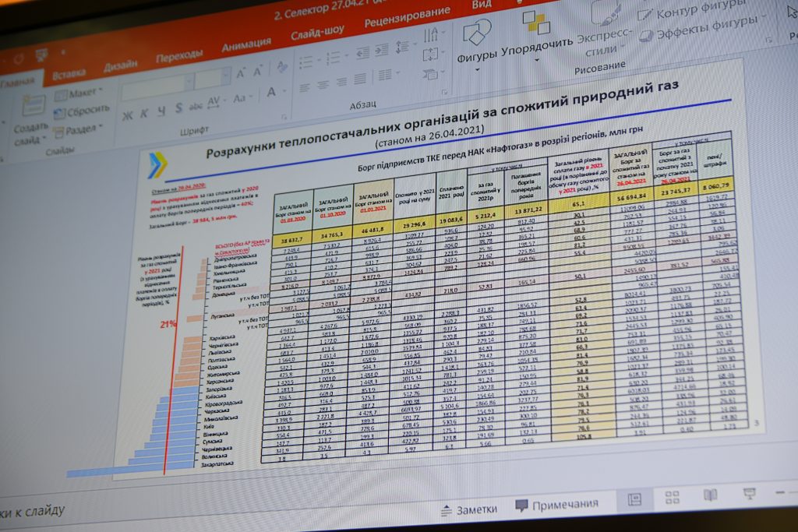The image size is (798, 532).
Task: Open the columns layout button
Action: (x=387, y=76)
